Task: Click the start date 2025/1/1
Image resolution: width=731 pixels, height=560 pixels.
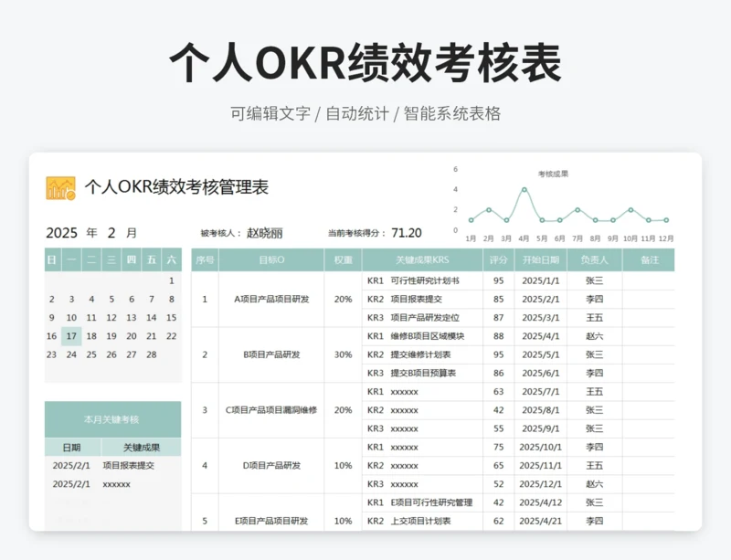Action: pos(541,280)
